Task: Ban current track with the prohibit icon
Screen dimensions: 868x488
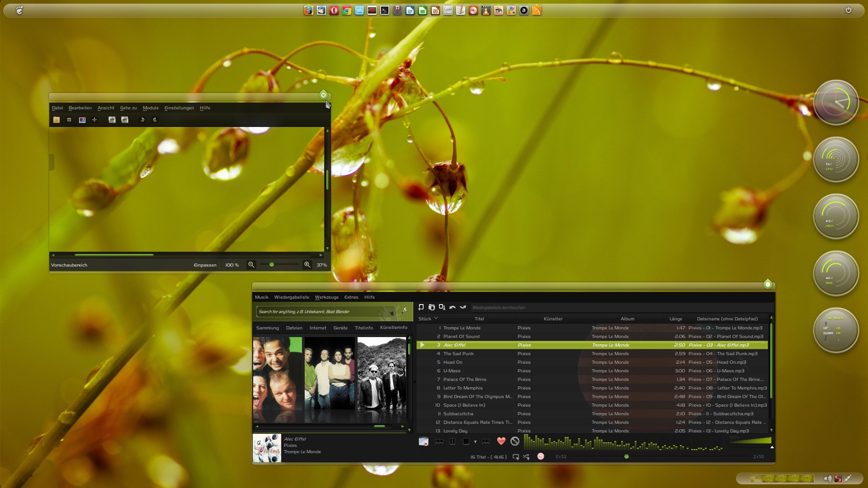Action: [515, 441]
